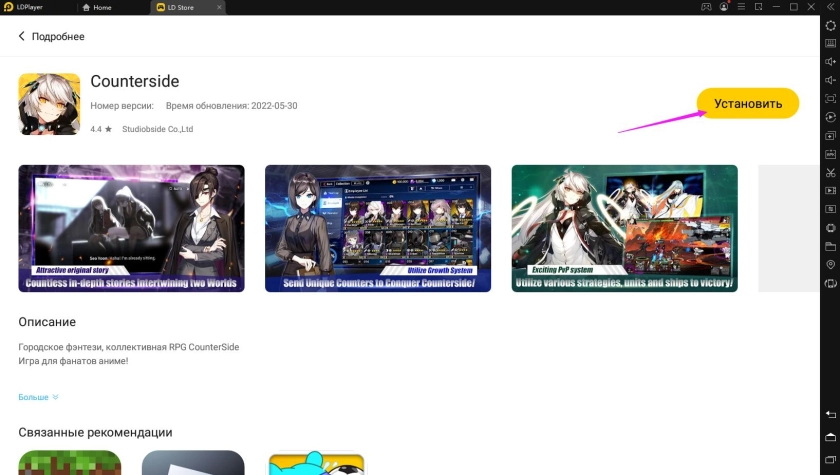Open virtual GPS location pin icon
This screenshot has width=840, height=475.
830,265
